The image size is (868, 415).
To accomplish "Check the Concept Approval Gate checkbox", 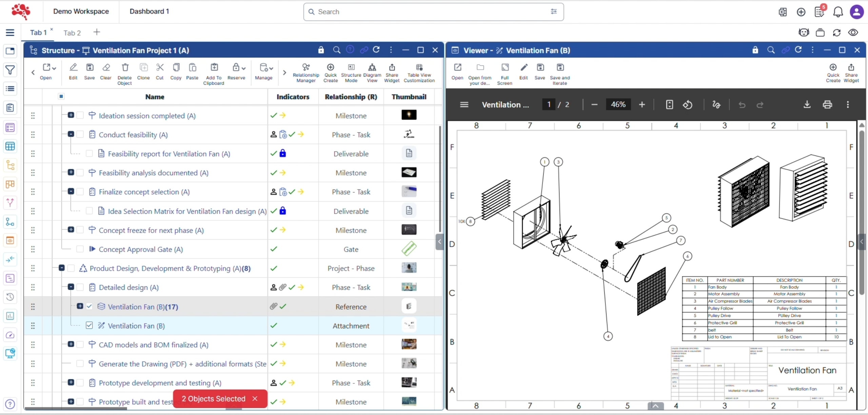I will tap(80, 249).
